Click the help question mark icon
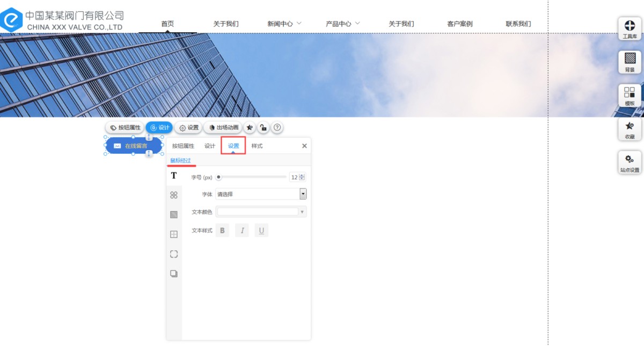 pyautogui.click(x=277, y=128)
